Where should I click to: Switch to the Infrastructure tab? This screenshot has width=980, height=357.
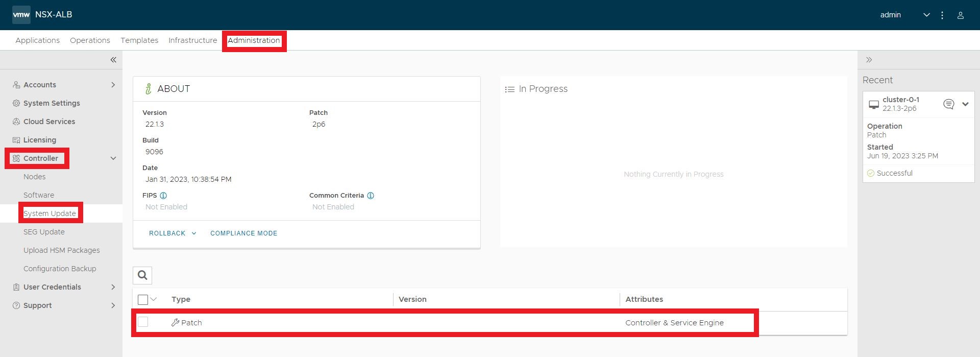[x=192, y=40]
